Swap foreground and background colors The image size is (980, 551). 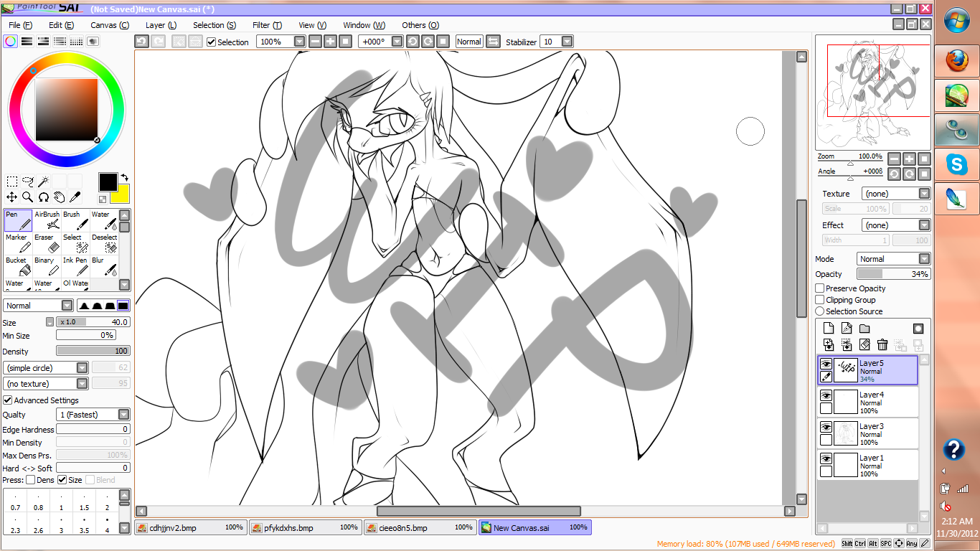(124, 176)
